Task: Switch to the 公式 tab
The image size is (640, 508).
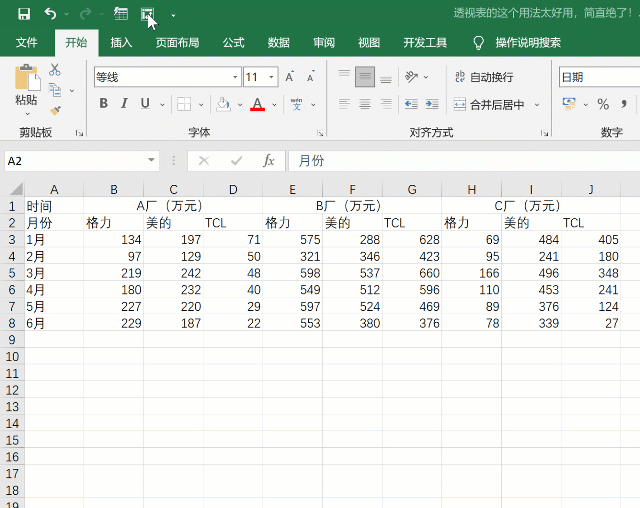Action: click(233, 42)
